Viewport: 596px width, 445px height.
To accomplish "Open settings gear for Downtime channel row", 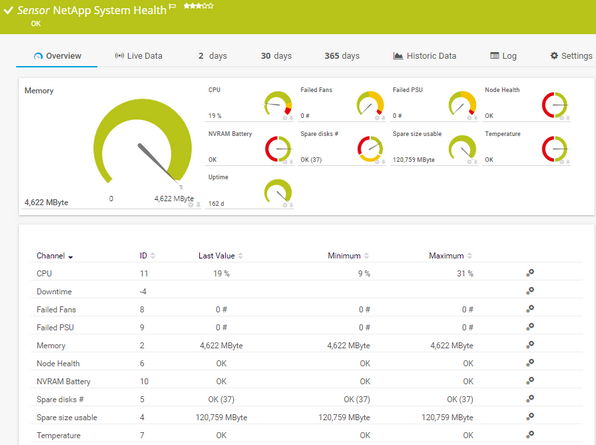I will (x=530, y=291).
